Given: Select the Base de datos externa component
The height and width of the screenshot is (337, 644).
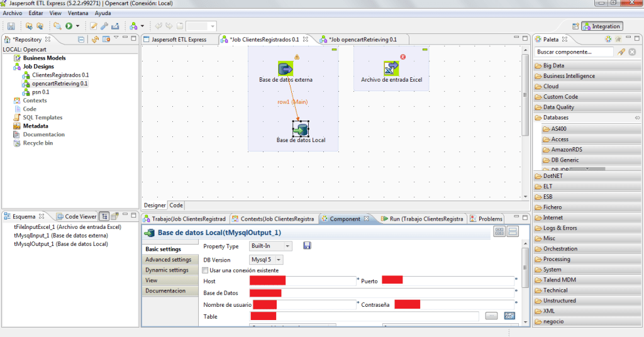Looking at the screenshot, I should point(286,69).
